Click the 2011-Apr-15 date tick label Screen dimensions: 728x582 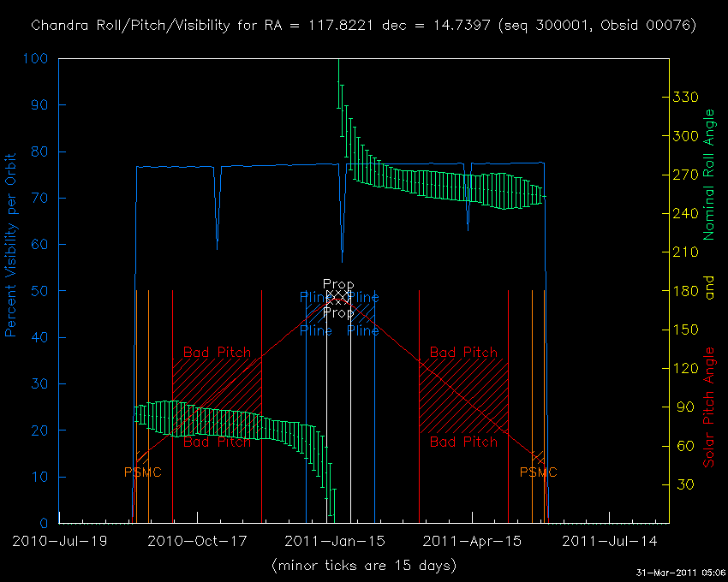[472, 541]
